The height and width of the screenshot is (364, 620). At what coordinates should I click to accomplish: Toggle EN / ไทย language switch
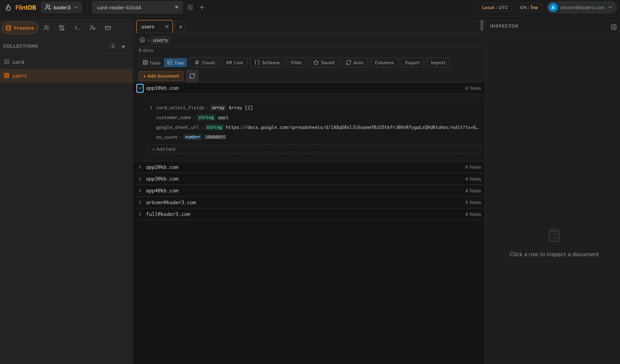point(529,7)
